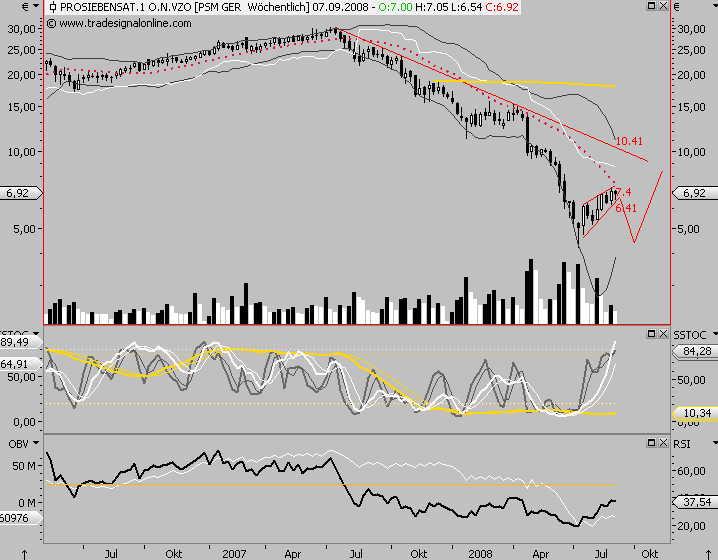Close the main price chart panel
This screenshot has width=718, height=560.
(x=663, y=6)
